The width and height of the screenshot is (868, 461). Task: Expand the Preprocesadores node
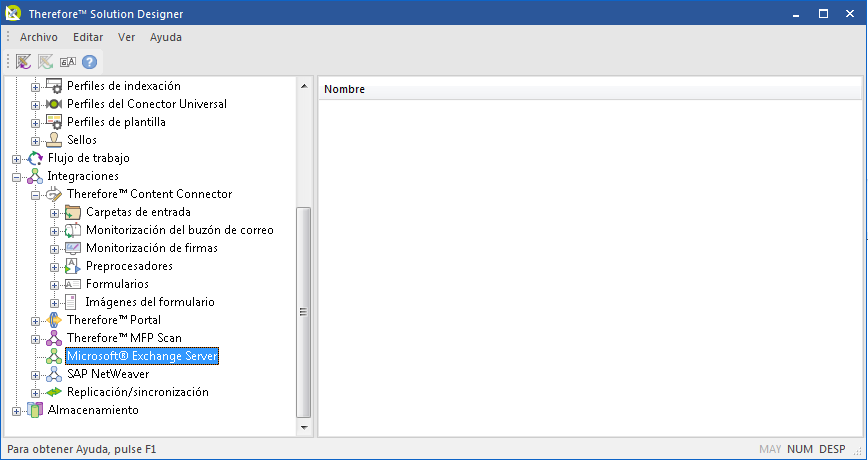[x=54, y=267]
